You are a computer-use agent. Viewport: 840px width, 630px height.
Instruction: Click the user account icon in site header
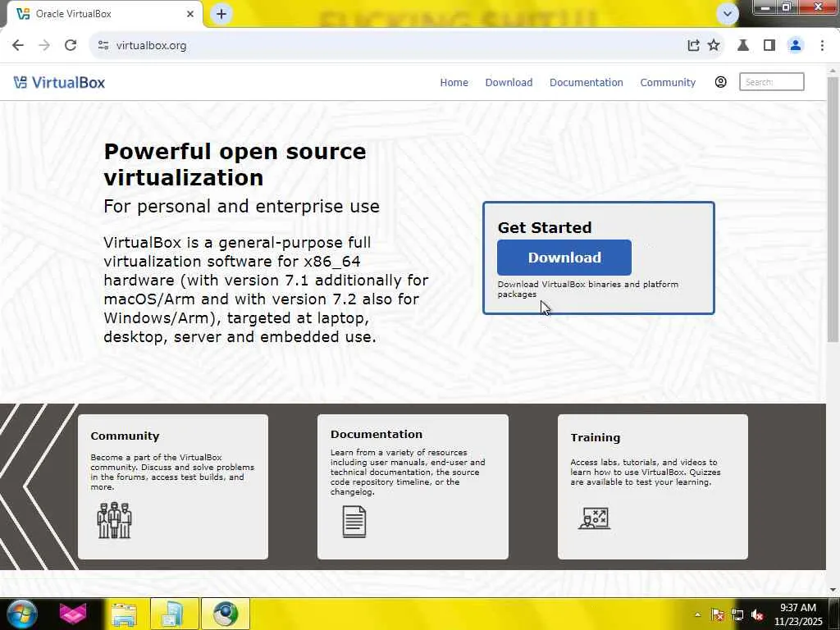[x=720, y=82]
